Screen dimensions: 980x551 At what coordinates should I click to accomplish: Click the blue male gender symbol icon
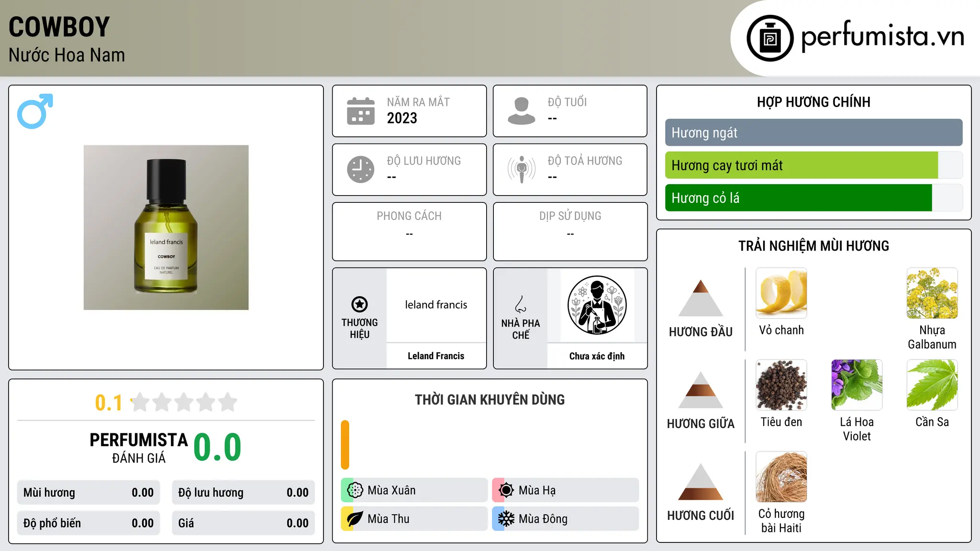click(x=35, y=111)
